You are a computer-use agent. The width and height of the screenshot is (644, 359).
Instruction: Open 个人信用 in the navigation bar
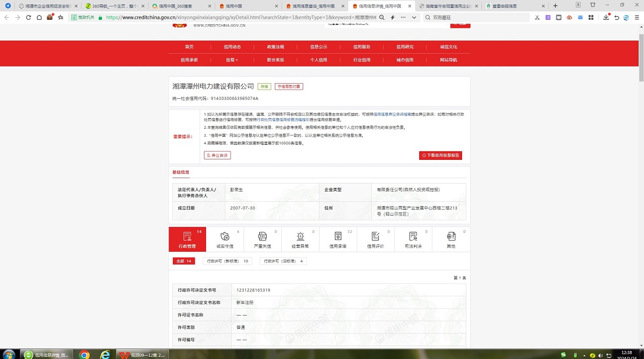319,60
